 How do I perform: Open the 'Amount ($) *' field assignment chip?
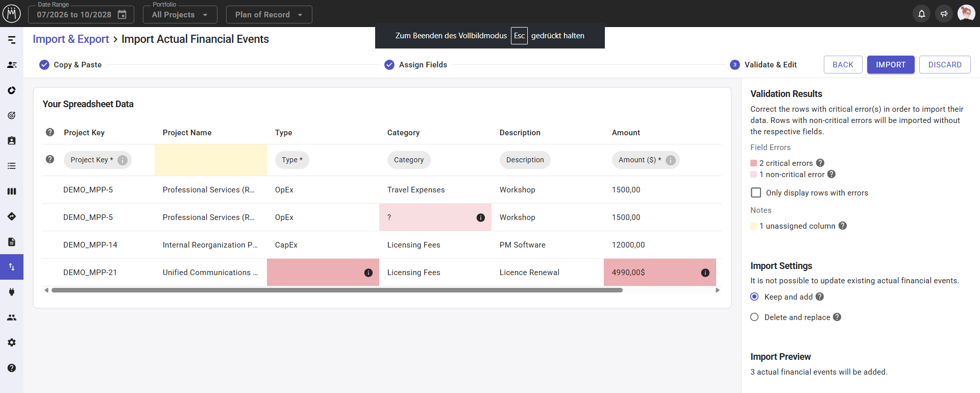click(x=646, y=160)
